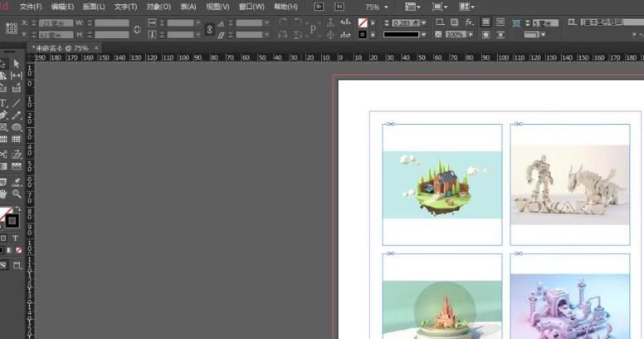Click the stroke color swatch in control bar
644x339 pixels.
[x=363, y=35]
